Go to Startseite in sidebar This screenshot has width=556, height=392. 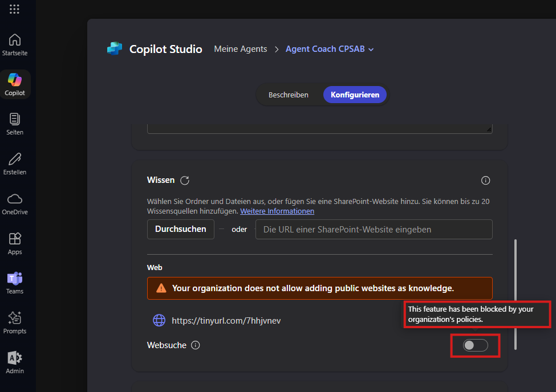point(14,44)
